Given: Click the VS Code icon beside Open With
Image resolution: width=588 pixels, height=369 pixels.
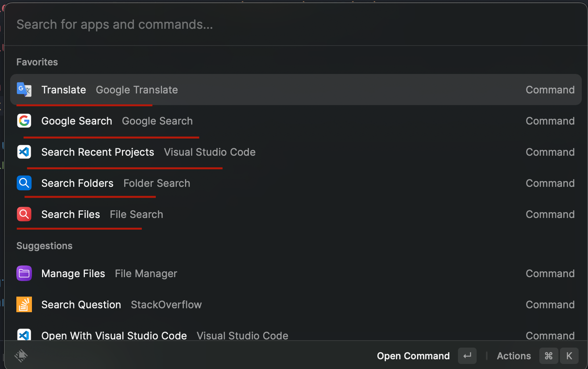Looking at the screenshot, I should [24, 335].
